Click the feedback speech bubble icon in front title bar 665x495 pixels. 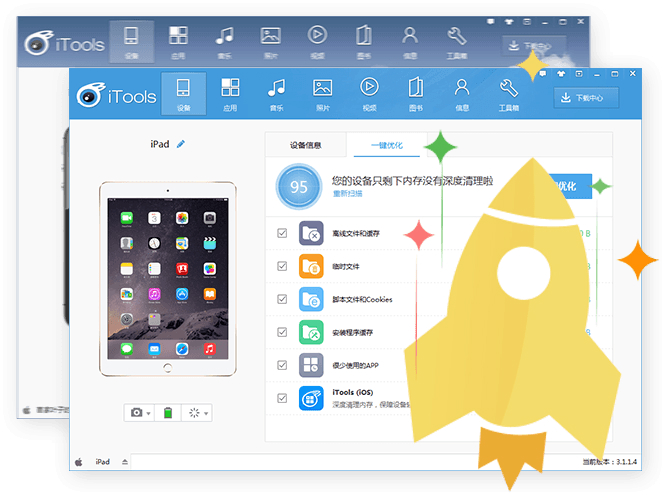coord(543,74)
